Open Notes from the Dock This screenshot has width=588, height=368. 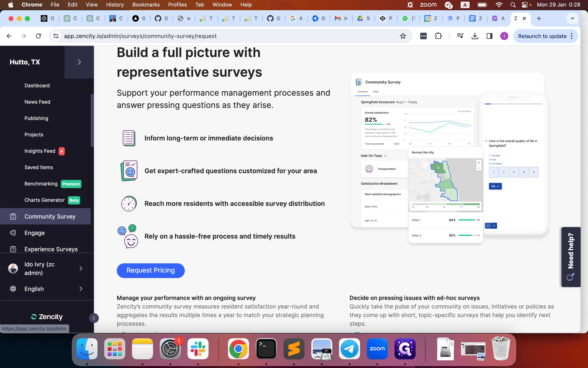tap(143, 349)
